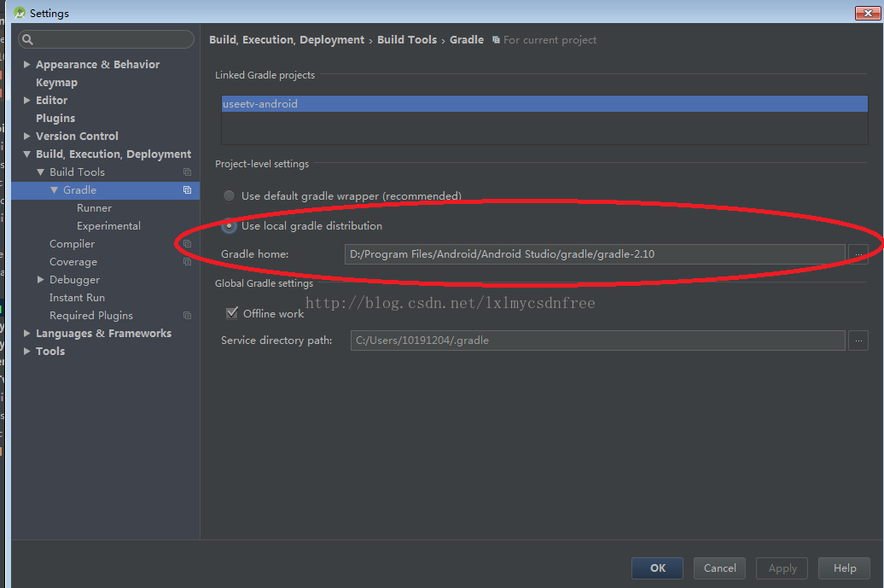Image resolution: width=884 pixels, height=588 pixels.
Task: Click the Help button
Action: coord(844,568)
